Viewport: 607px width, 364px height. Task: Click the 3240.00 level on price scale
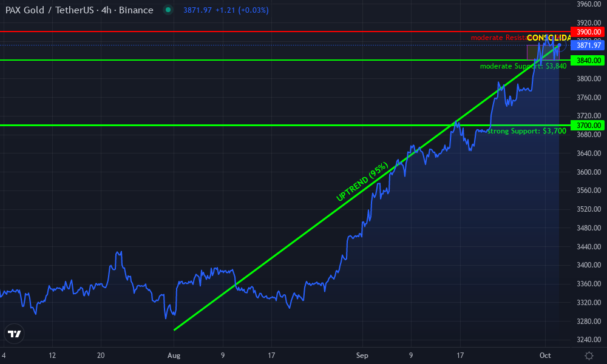tap(588, 340)
